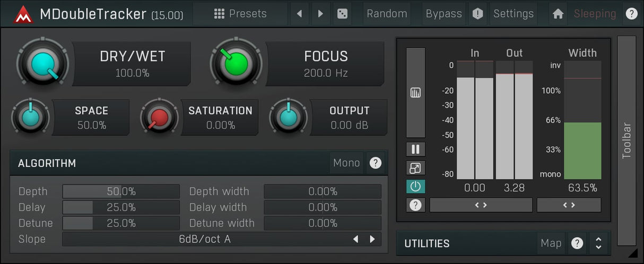Open the Settings menu
The width and height of the screenshot is (644, 264).
(513, 14)
